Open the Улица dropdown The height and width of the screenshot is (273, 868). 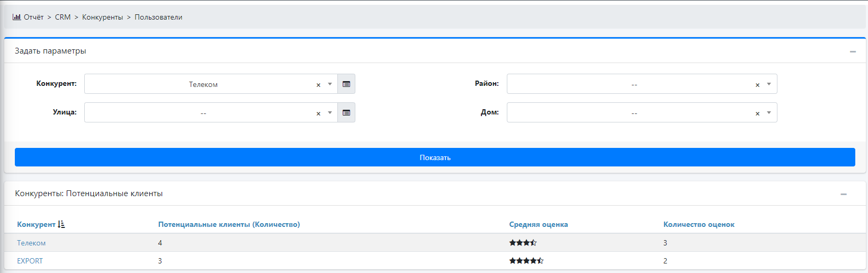point(330,113)
